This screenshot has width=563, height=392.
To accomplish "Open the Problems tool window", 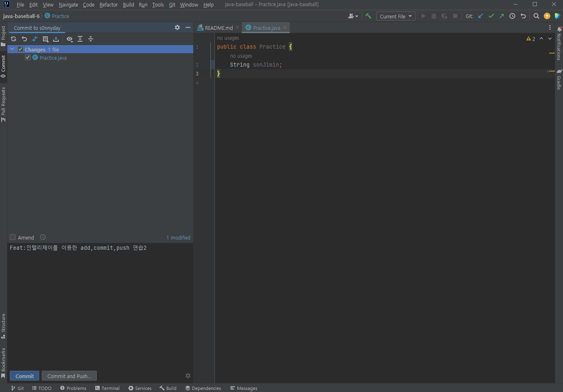I will click(73, 388).
